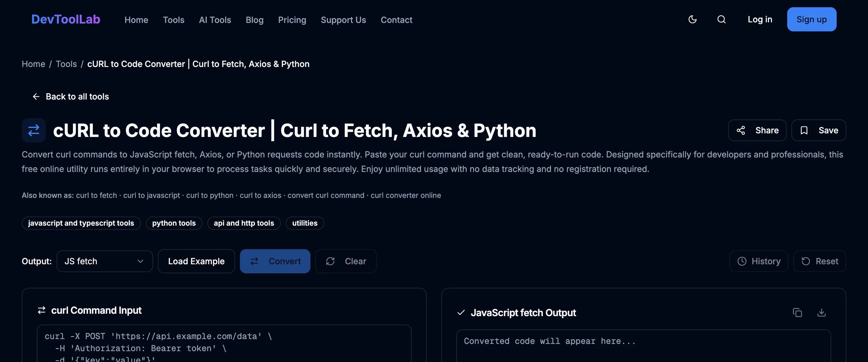Click the 'curl converter online' alias text
The height and width of the screenshot is (362, 868).
point(406,195)
